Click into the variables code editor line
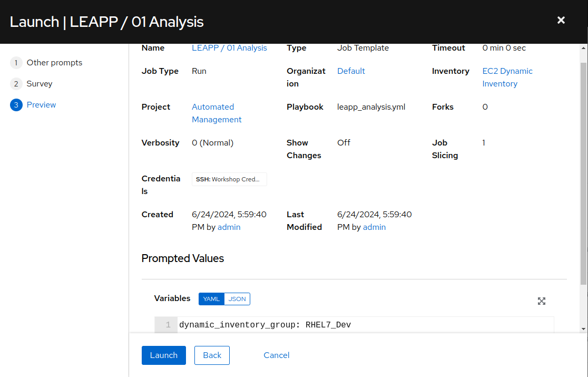588x377 pixels. 366,325
